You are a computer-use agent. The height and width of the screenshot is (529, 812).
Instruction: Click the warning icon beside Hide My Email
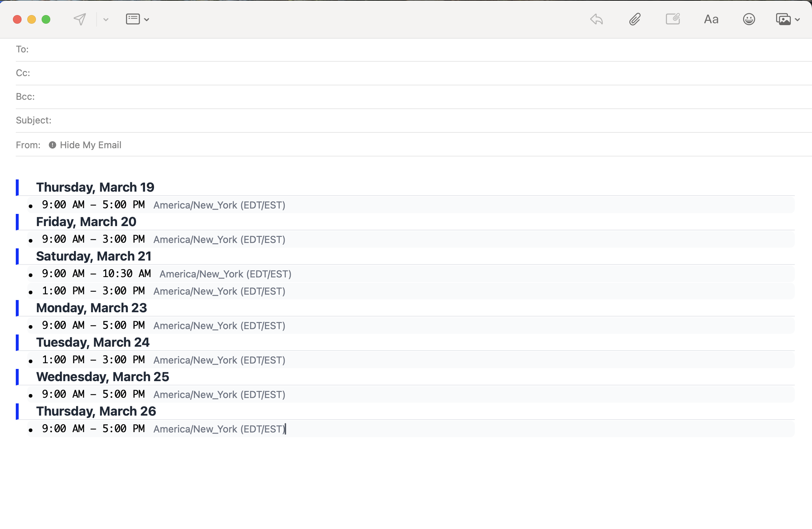[52, 145]
